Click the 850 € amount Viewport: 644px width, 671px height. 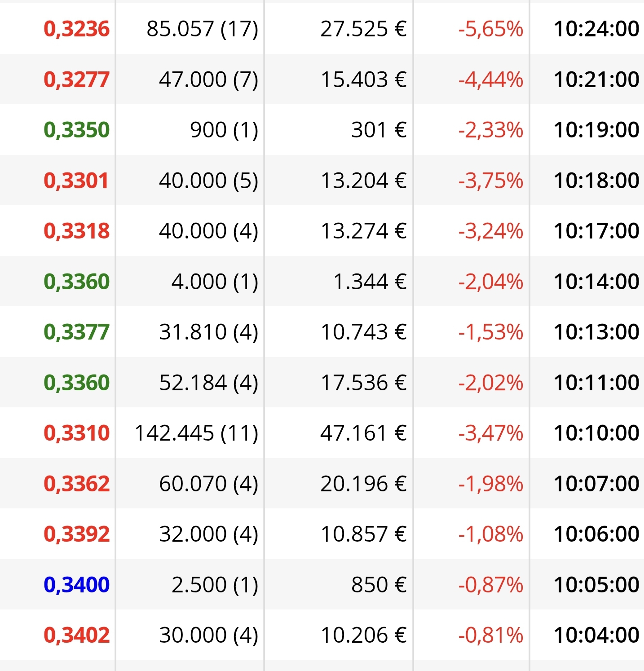(379, 585)
